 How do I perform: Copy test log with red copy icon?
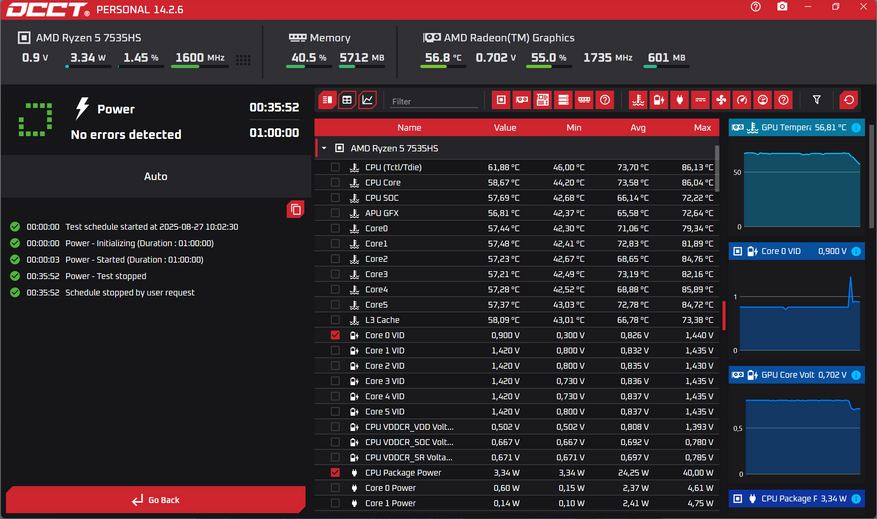(295, 209)
